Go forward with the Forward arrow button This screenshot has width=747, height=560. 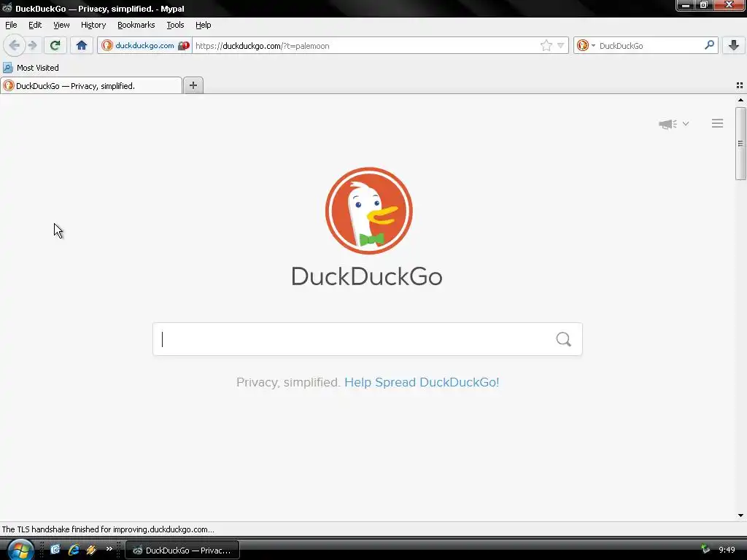click(32, 46)
